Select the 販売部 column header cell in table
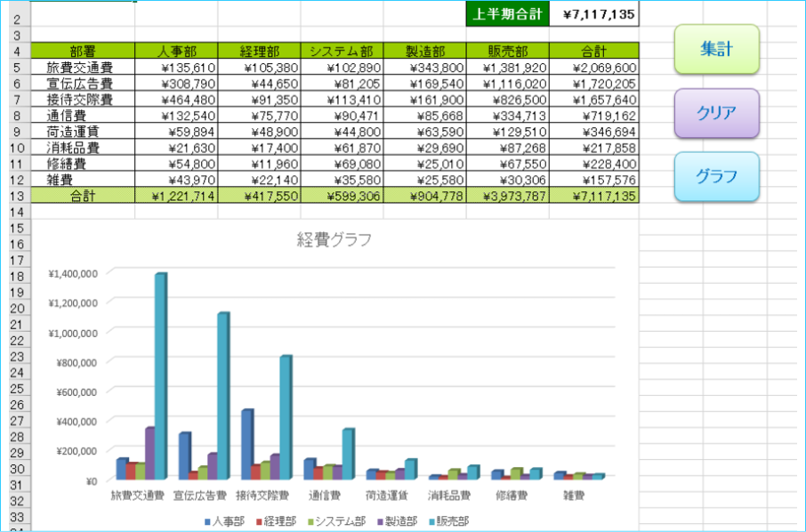 [x=507, y=51]
